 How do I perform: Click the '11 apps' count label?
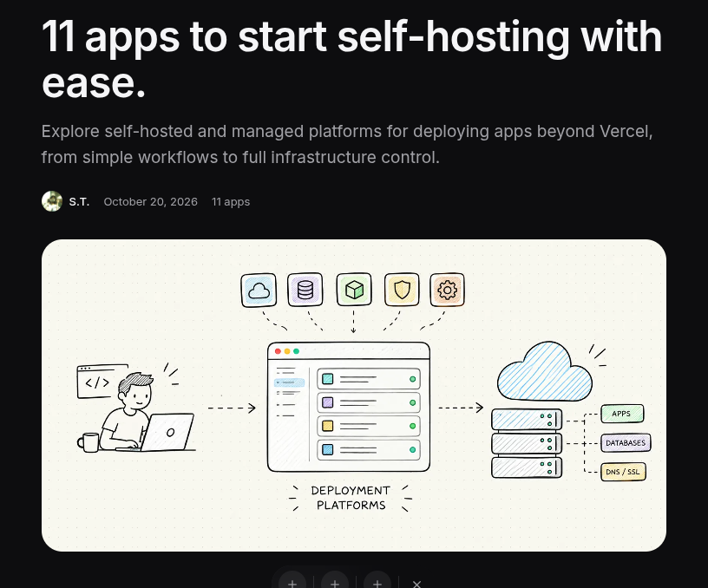[x=231, y=202]
